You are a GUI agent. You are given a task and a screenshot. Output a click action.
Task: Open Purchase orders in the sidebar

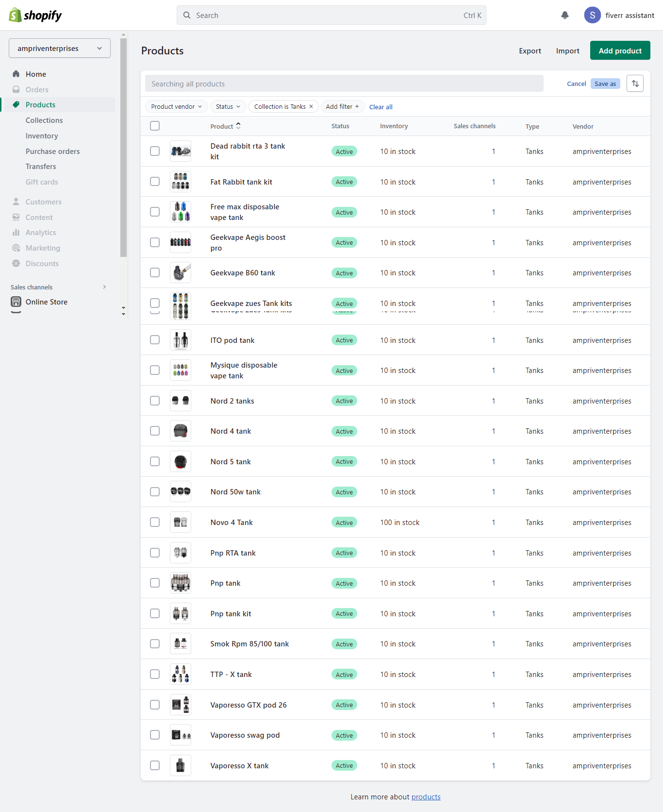[x=52, y=151]
